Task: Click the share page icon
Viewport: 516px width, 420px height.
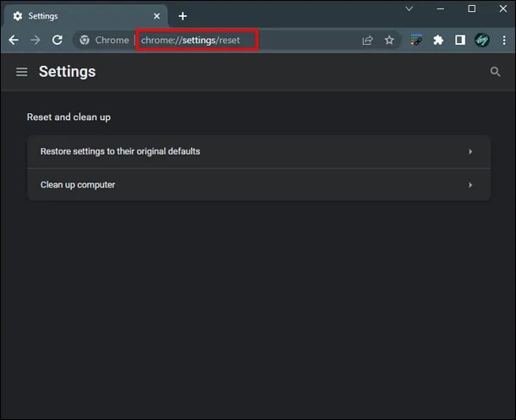Action: tap(367, 40)
